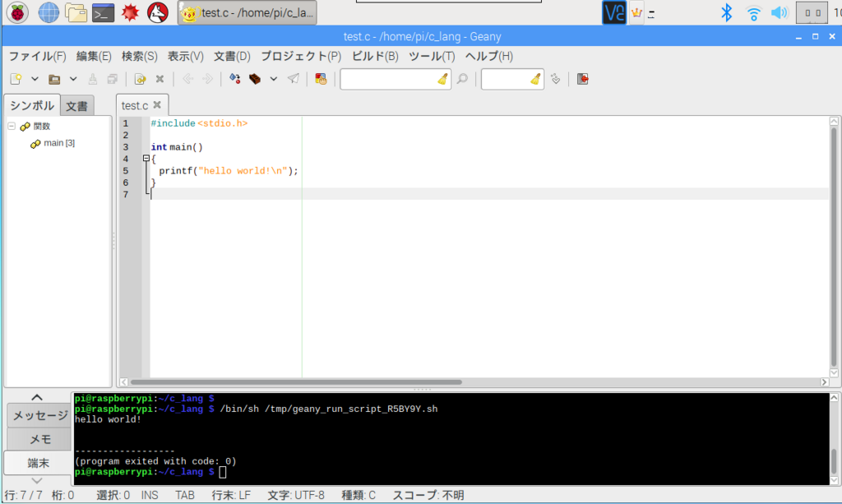Switch to 文書 sidebar tab
The height and width of the screenshot is (504, 842).
pos(76,106)
